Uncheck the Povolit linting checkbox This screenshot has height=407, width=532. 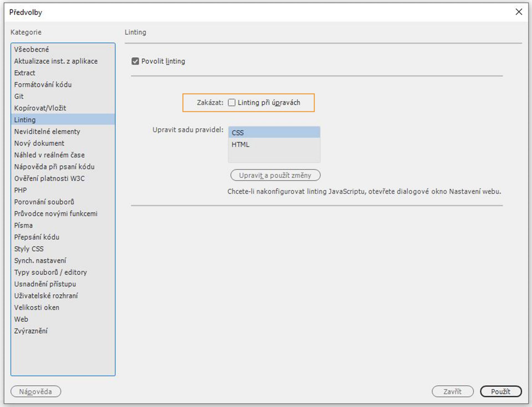point(135,61)
